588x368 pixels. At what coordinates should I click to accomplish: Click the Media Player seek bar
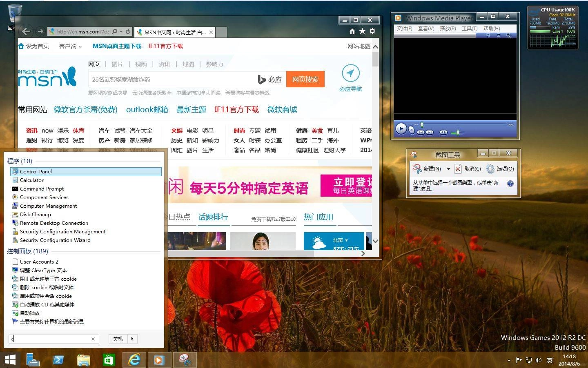463,124
